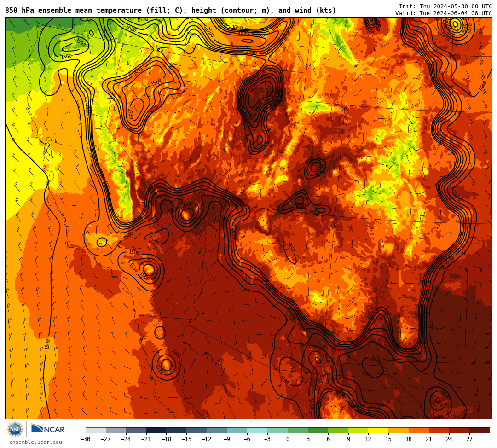The image size is (497, 448).
Task: Click the −6 colorbar tick label
Action: click(247, 439)
